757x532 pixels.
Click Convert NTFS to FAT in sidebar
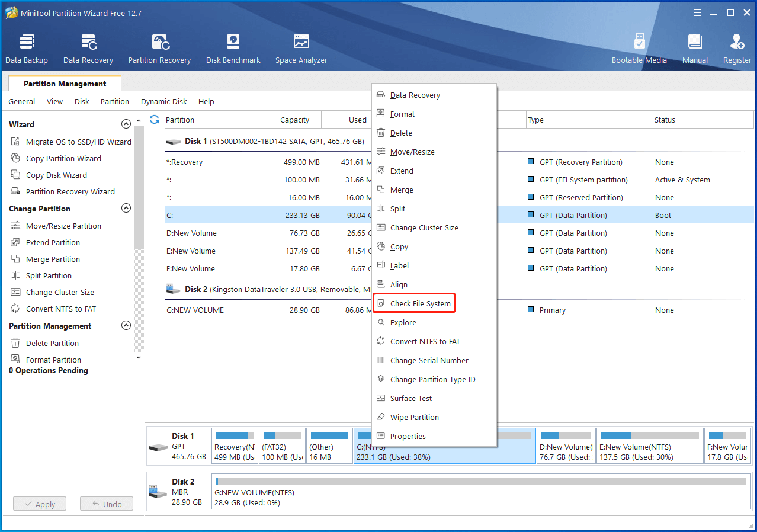coord(53,309)
